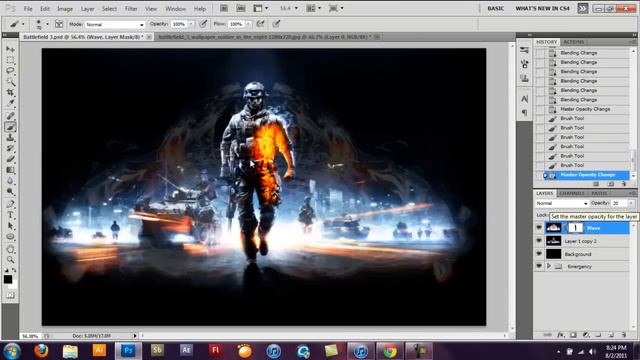Screen dimensions: 640x360
Task: Select the Path Selection tool
Action: coord(10,226)
